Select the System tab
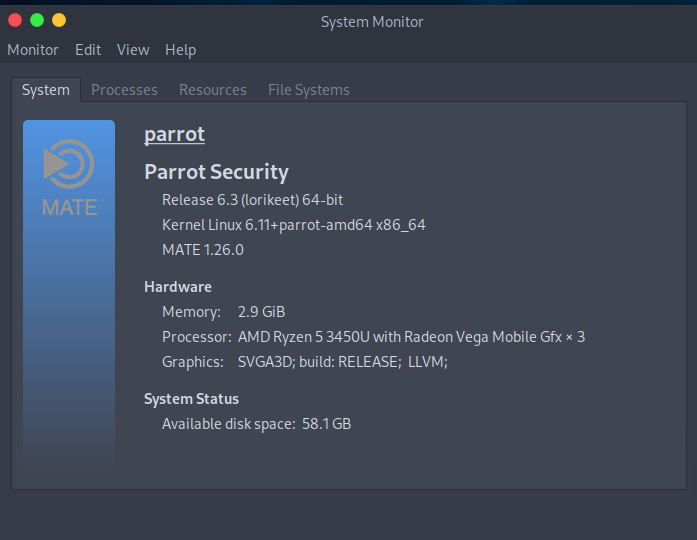Viewport: 697px width, 540px height. [46, 90]
